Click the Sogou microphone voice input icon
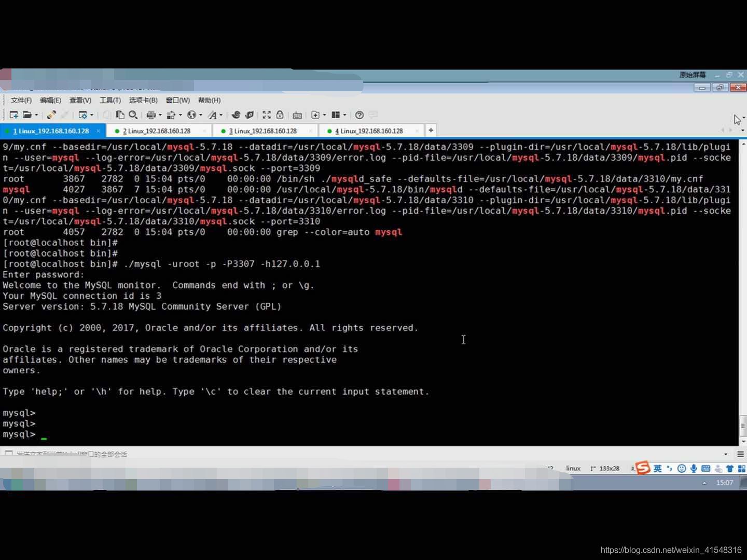Viewport: 747px width, 560px height. coord(694,468)
